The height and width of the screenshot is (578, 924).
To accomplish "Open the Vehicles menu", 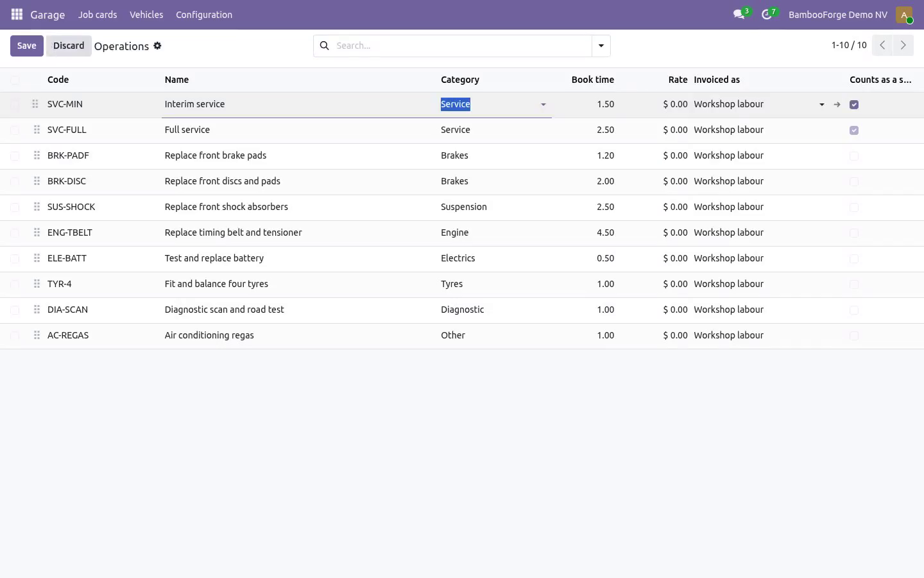I will pyautogui.click(x=146, y=15).
